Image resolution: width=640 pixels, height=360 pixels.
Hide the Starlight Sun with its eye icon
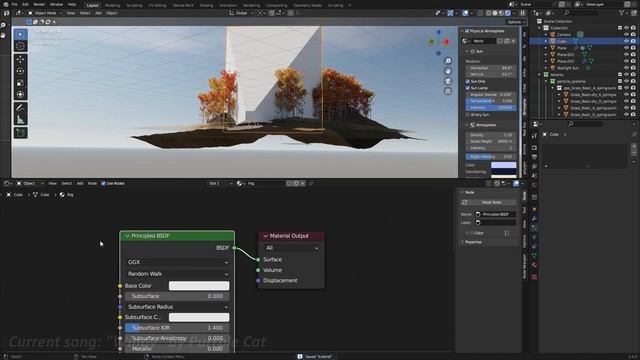pyautogui.click(x=626, y=68)
